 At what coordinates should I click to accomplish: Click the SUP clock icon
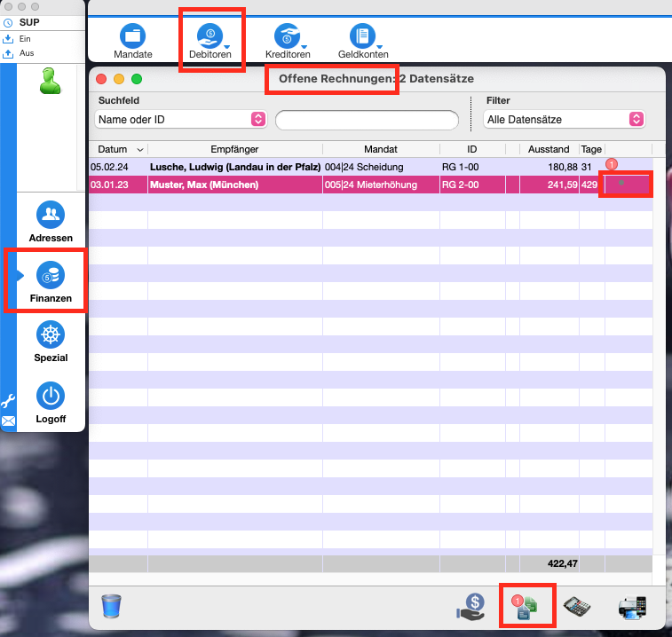[8, 23]
